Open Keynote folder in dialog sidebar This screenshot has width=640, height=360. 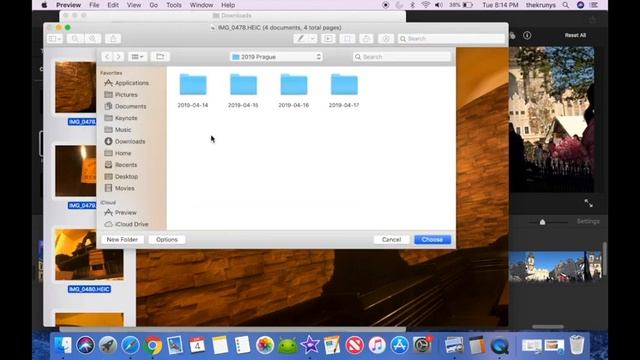121,118
